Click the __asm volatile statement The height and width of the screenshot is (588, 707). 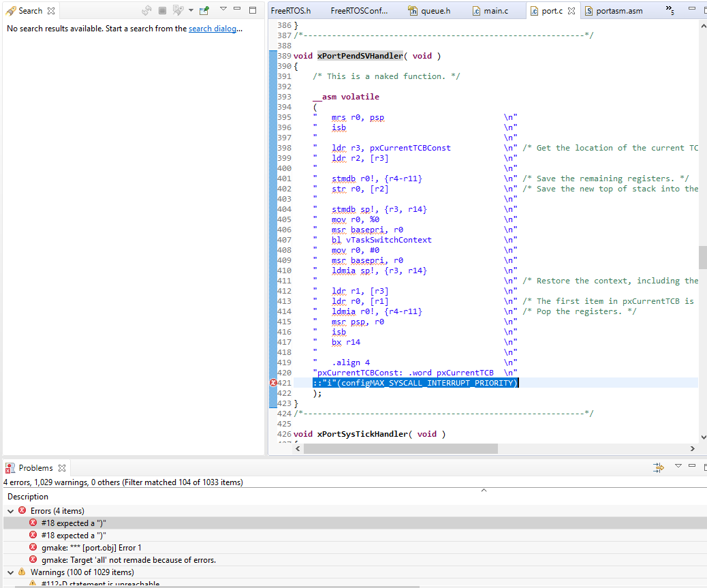click(346, 97)
